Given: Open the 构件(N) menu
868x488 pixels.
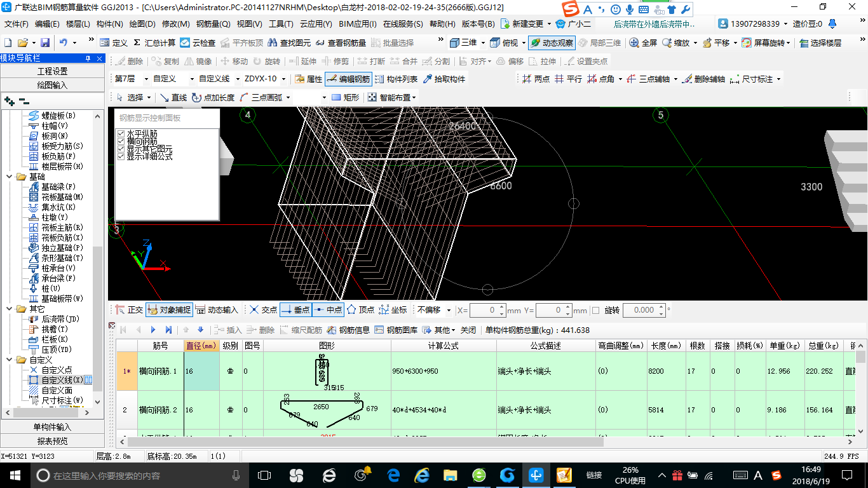Looking at the screenshot, I should point(109,24).
